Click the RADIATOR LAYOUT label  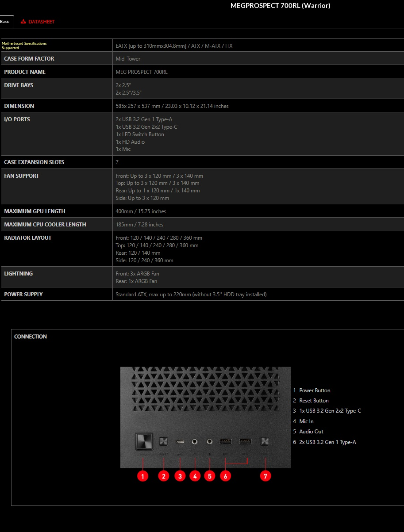click(x=28, y=238)
